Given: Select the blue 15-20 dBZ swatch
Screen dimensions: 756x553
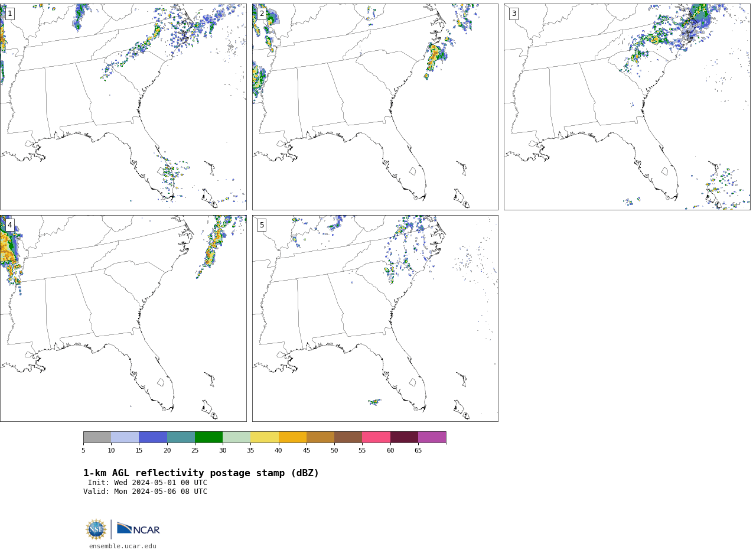Looking at the screenshot, I should click(153, 437).
